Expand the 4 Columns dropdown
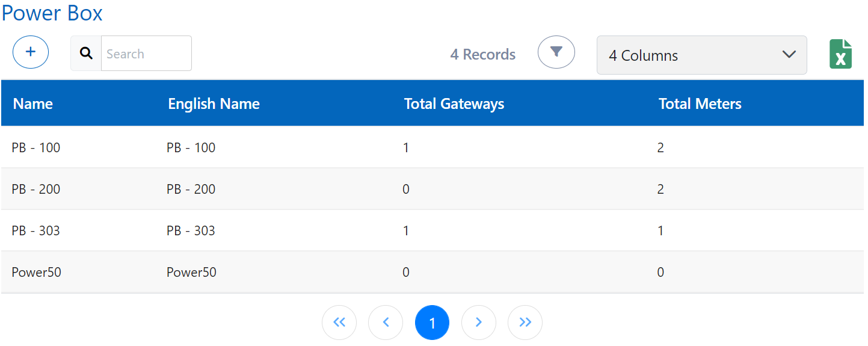868x346 pixels. tap(701, 55)
